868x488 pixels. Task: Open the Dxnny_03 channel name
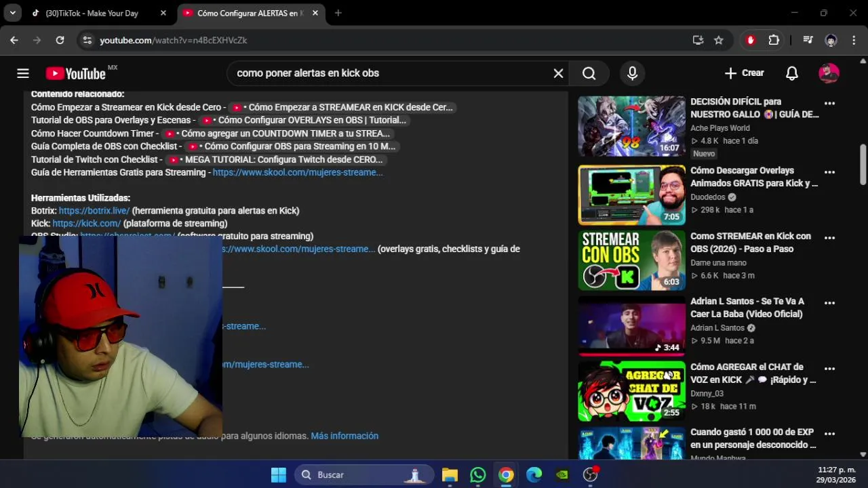click(x=707, y=394)
